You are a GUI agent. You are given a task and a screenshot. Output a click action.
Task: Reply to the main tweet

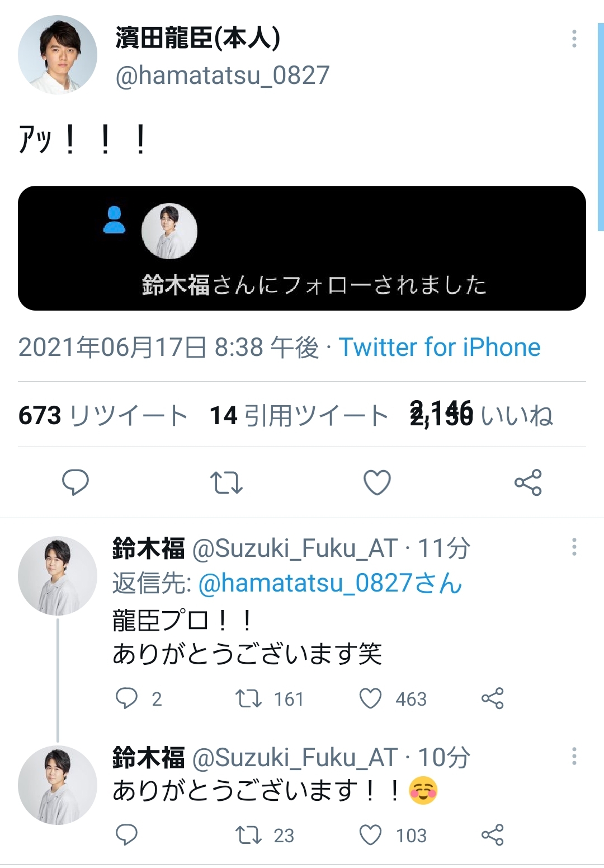coord(75,482)
